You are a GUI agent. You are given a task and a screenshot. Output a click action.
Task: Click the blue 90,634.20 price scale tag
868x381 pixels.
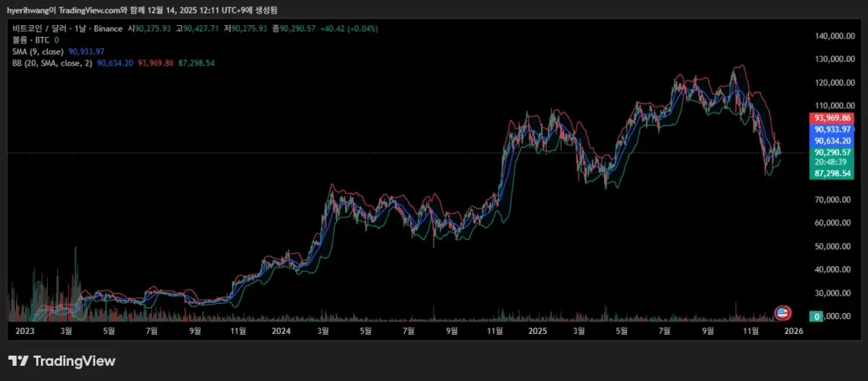pos(832,140)
